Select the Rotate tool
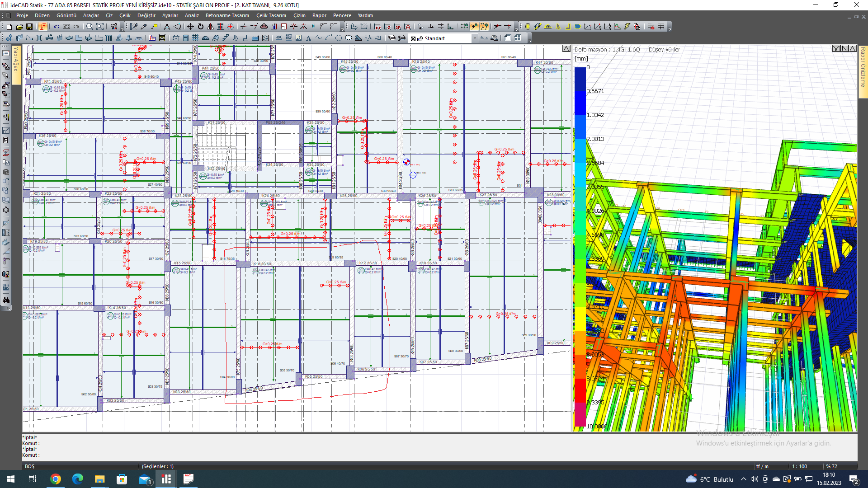The width and height of the screenshot is (868, 488). pos(200,27)
